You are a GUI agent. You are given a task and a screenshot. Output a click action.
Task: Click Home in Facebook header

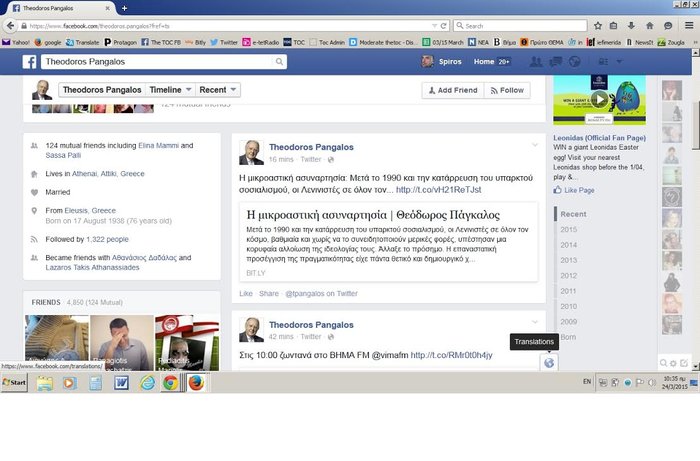point(484,62)
